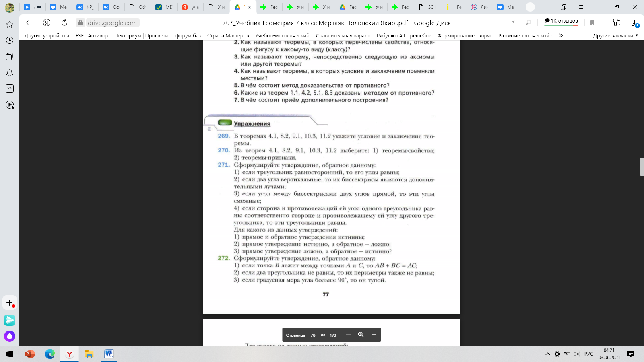Click exercise number 271 in the PDF
Image resolution: width=644 pixels, height=362 pixels.
[223, 165]
